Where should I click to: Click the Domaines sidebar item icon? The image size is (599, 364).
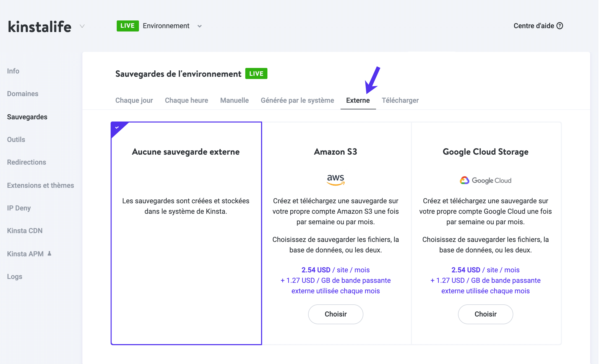23,93
